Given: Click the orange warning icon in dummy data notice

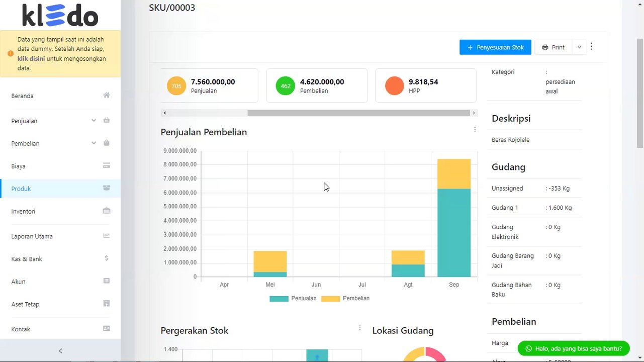Looking at the screenshot, I should pyautogui.click(x=11, y=53).
